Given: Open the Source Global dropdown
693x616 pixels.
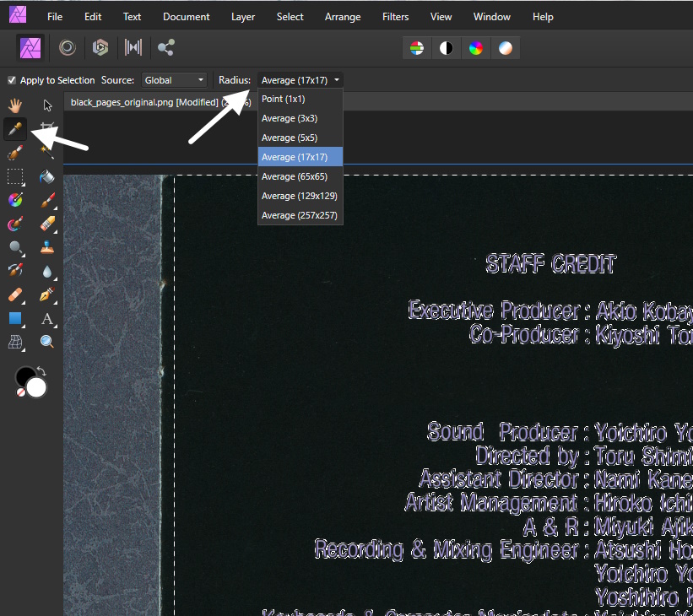Looking at the screenshot, I should (175, 80).
